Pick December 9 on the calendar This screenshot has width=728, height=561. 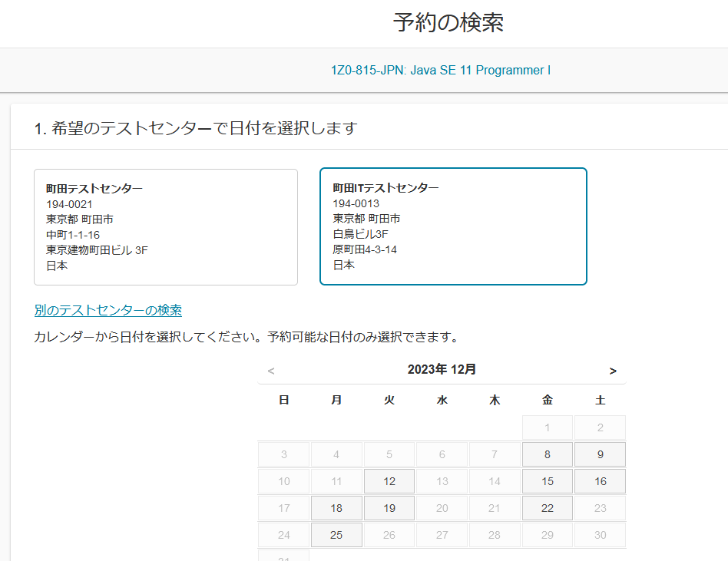(600, 454)
